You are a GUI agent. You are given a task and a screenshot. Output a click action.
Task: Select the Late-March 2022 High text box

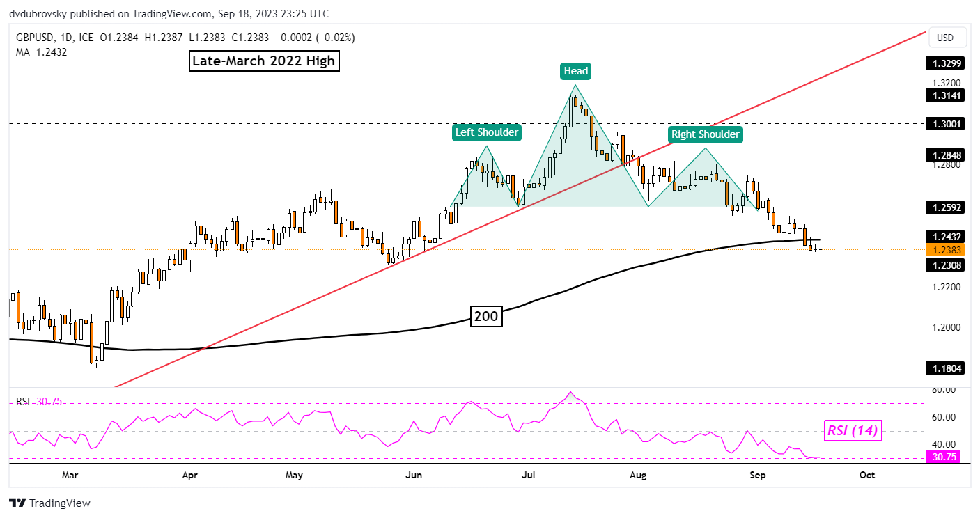click(x=264, y=61)
